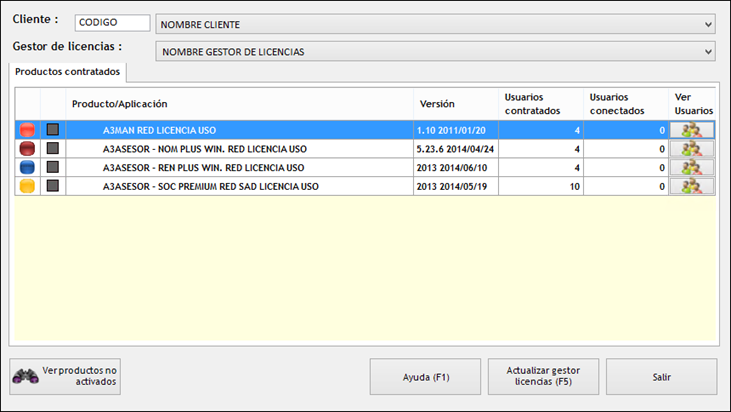Toggle checkbox for A3ASESOR REN PLUS WIN row
Image resolution: width=731 pixels, height=412 pixels.
point(53,167)
